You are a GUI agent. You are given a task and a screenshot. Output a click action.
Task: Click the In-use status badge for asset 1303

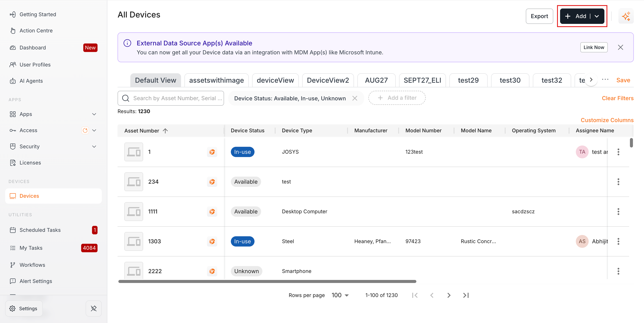point(243,241)
